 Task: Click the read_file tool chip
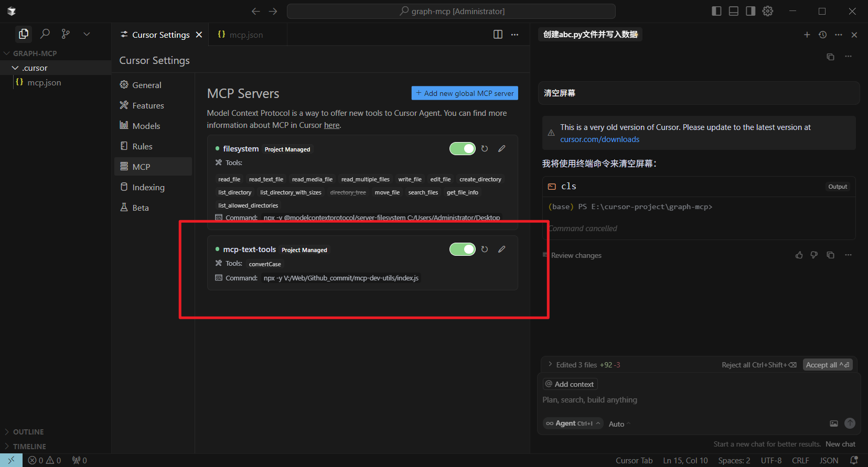click(229, 179)
